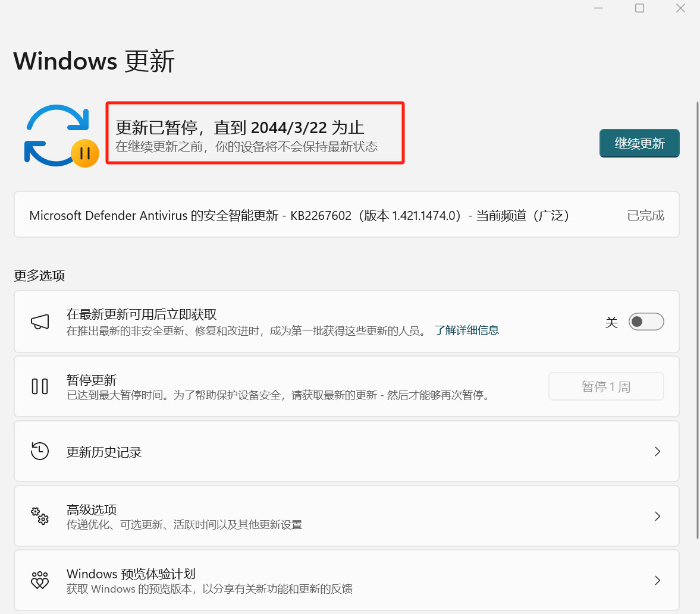Open Windows 预览体验计划 entry text
The height and width of the screenshot is (614, 700).
pyautogui.click(x=131, y=574)
